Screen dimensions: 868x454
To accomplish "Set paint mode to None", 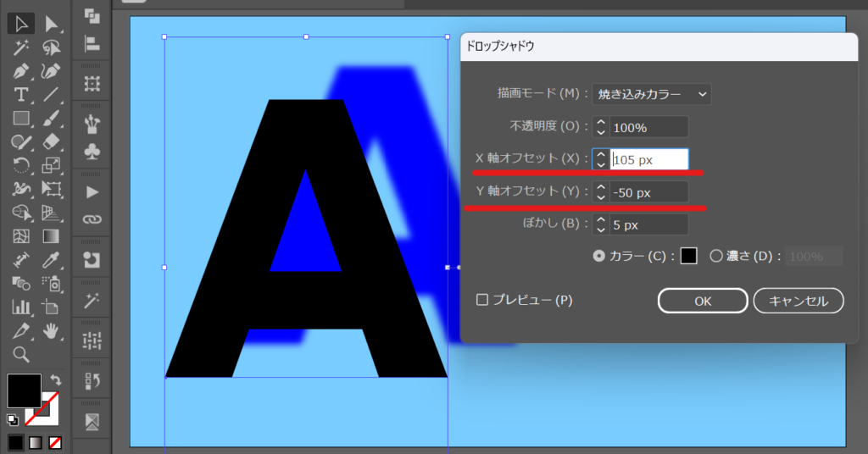I will [x=55, y=443].
